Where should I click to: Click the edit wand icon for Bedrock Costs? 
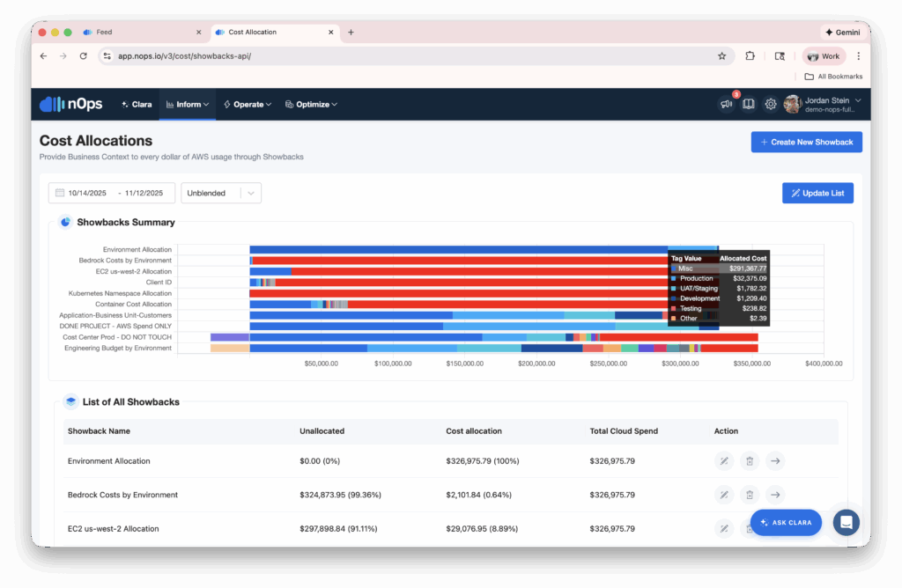(x=722, y=495)
